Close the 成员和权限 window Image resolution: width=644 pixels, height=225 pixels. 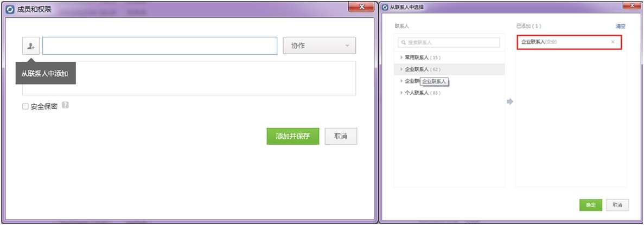[362, 7]
